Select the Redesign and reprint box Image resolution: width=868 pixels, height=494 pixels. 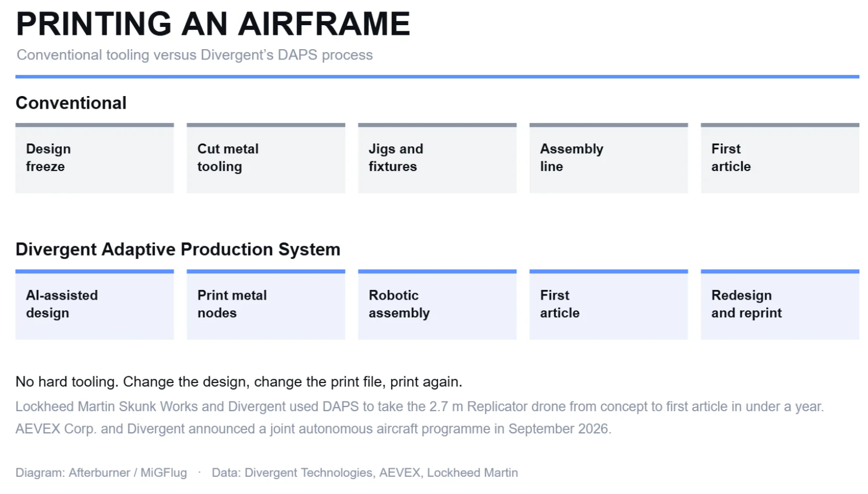click(x=780, y=304)
